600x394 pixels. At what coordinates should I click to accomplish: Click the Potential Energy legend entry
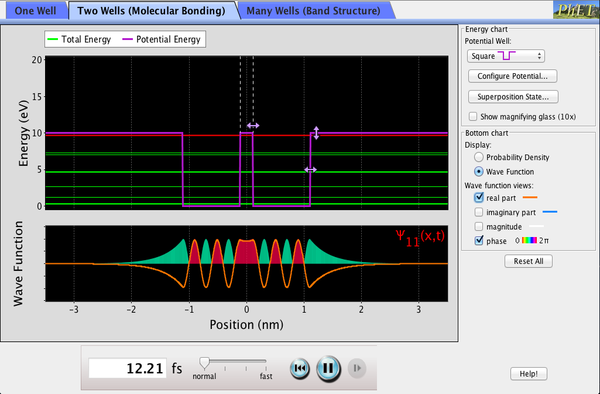[161, 39]
